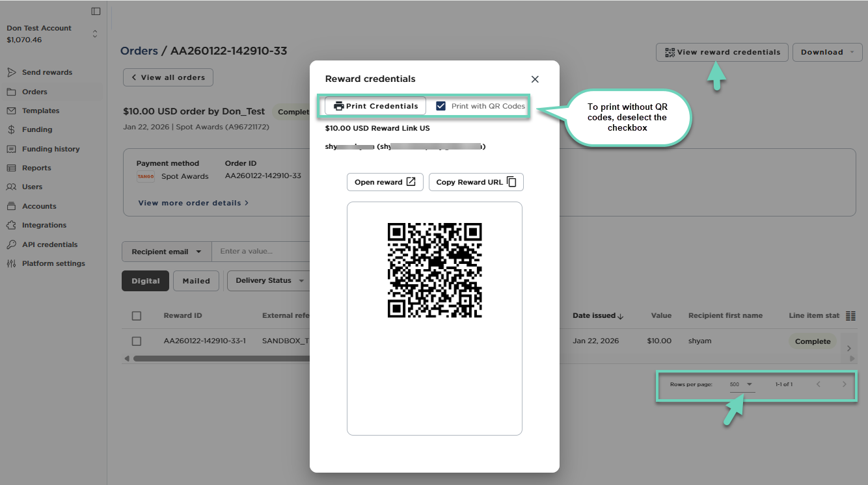Click the horizontal table scrollbar
Image resolution: width=868 pixels, height=485 pixels.
[x=221, y=358]
